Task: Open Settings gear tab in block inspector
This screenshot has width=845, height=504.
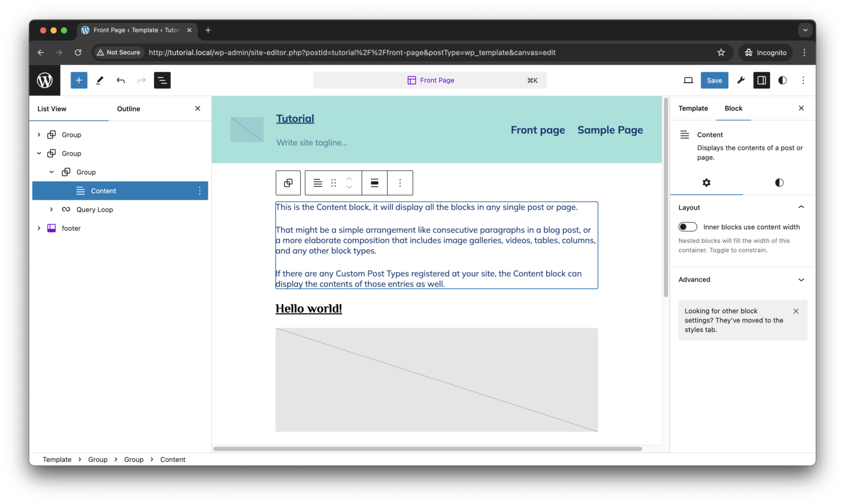Action: coord(706,182)
